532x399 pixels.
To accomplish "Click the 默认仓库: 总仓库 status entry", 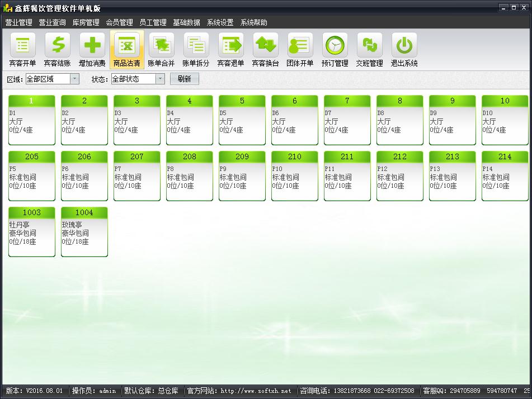I will [152, 391].
